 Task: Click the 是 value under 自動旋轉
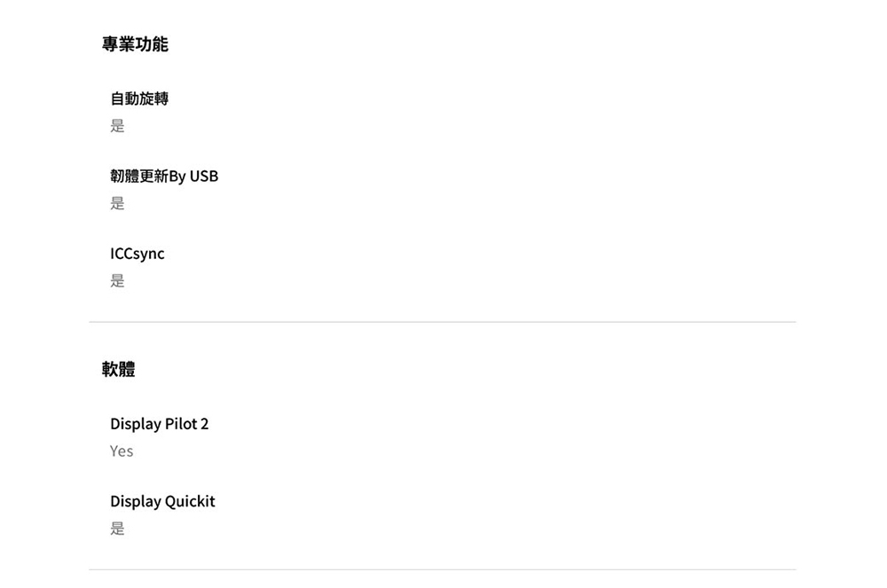tap(117, 126)
